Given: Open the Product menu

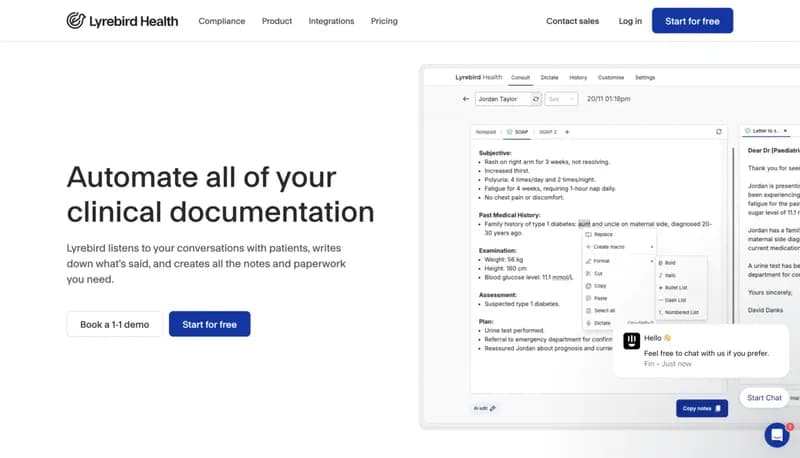Looking at the screenshot, I should point(277,21).
